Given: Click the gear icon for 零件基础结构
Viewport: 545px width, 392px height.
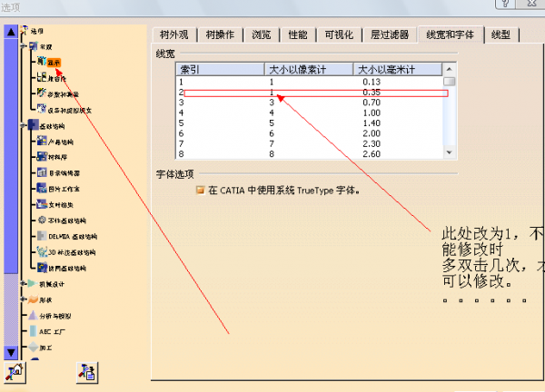Looking at the screenshot, I should (x=42, y=220).
